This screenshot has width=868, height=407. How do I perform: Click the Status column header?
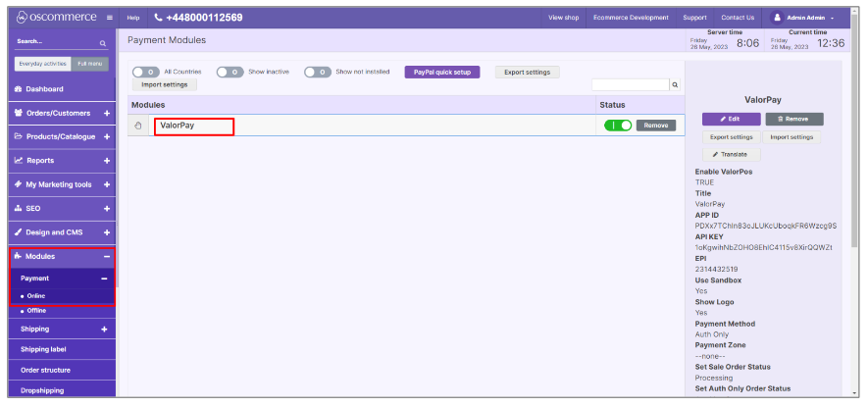(612, 105)
